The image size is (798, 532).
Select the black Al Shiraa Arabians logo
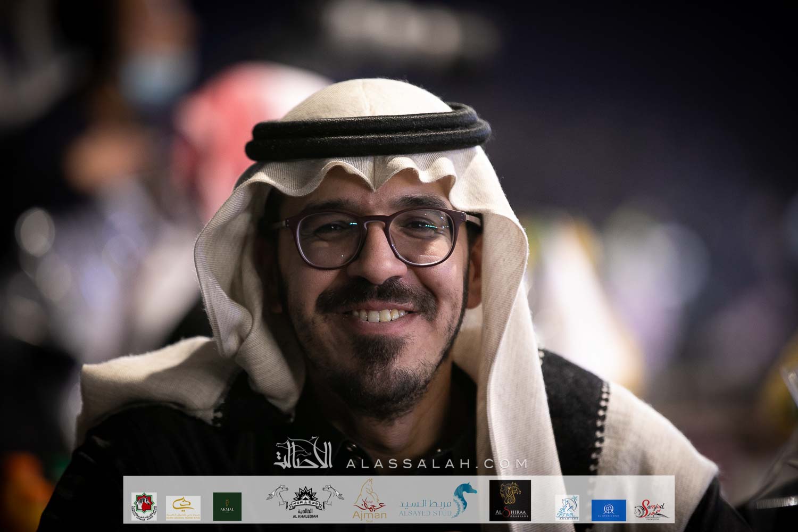510,501
